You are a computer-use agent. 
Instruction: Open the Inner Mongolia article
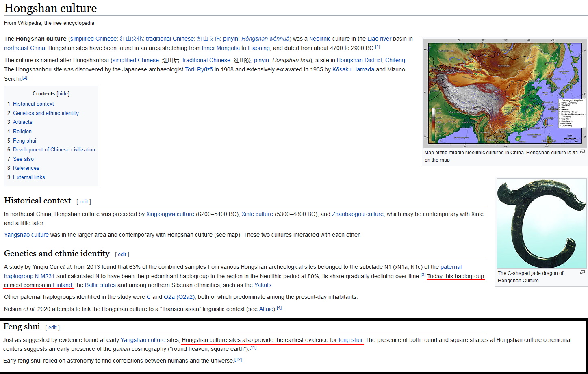point(221,48)
